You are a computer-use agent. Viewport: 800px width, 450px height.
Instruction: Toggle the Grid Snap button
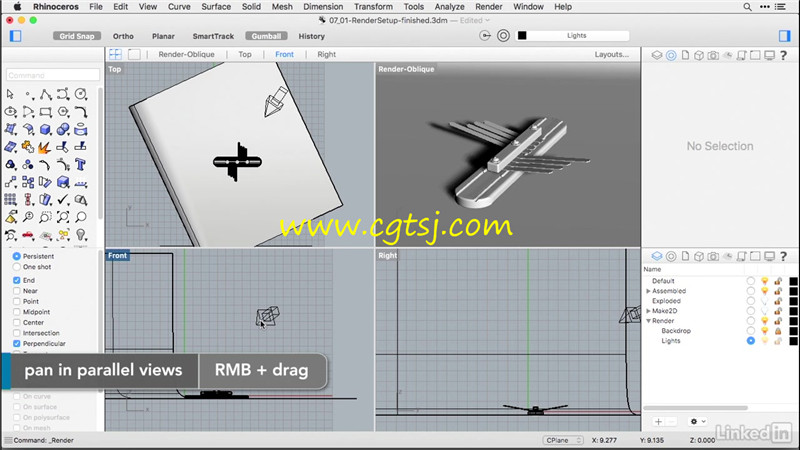[77, 36]
